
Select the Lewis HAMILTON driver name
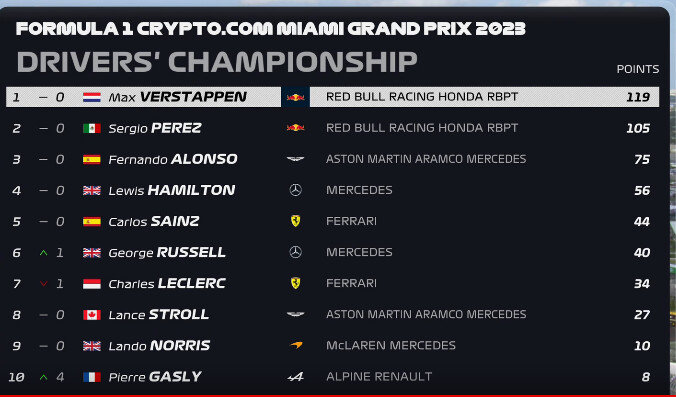click(172, 191)
